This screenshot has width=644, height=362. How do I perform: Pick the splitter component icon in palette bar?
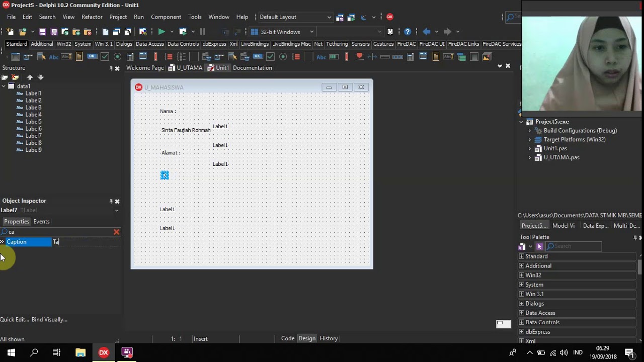(x=372, y=57)
